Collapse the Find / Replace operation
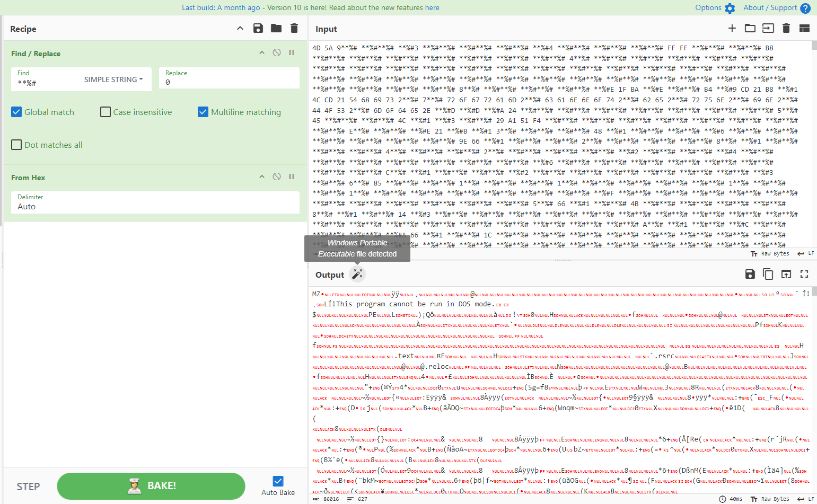 [262, 52]
